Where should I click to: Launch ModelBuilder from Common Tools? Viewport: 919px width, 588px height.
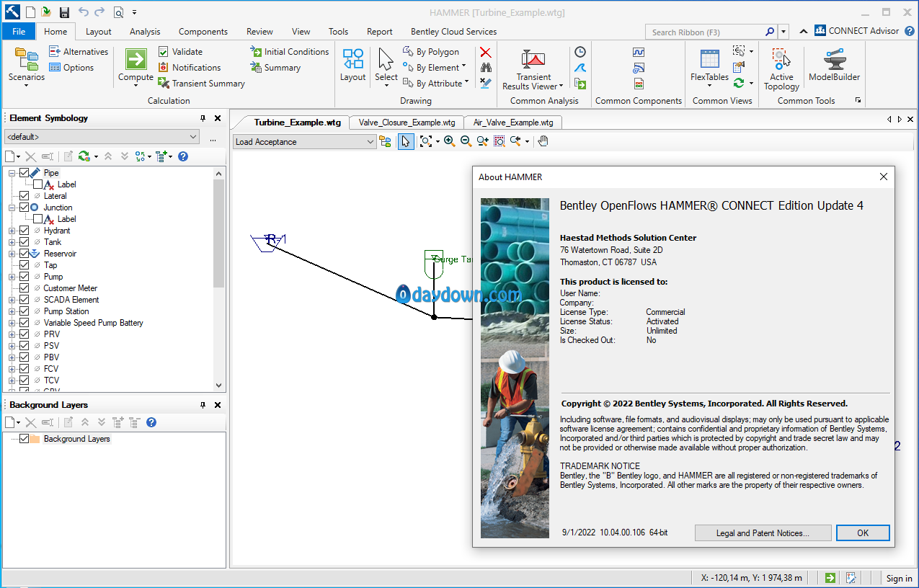pos(835,66)
